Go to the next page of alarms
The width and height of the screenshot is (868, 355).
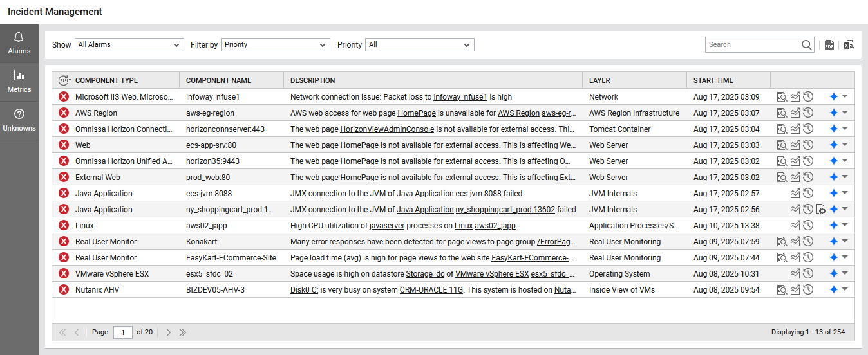tap(169, 332)
